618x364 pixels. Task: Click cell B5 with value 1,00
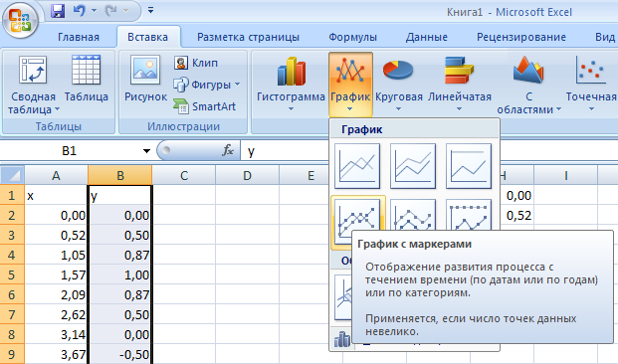pyautogui.click(x=119, y=274)
